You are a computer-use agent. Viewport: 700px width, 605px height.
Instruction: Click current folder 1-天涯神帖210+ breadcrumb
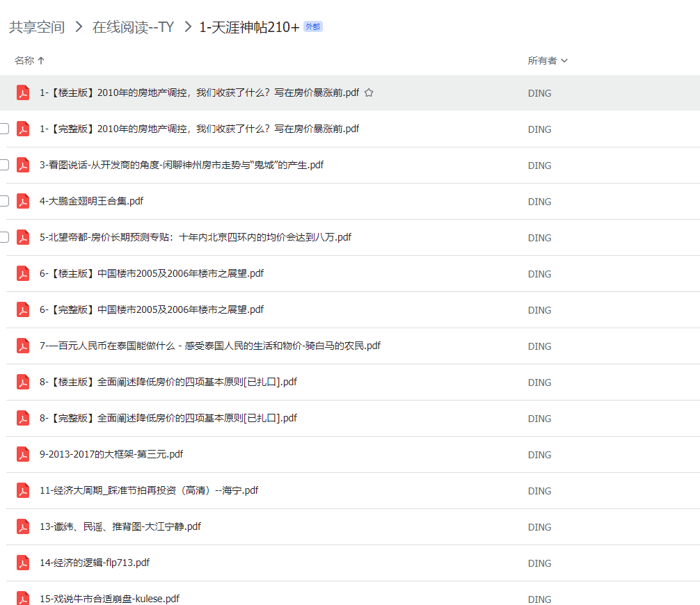click(249, 27)
